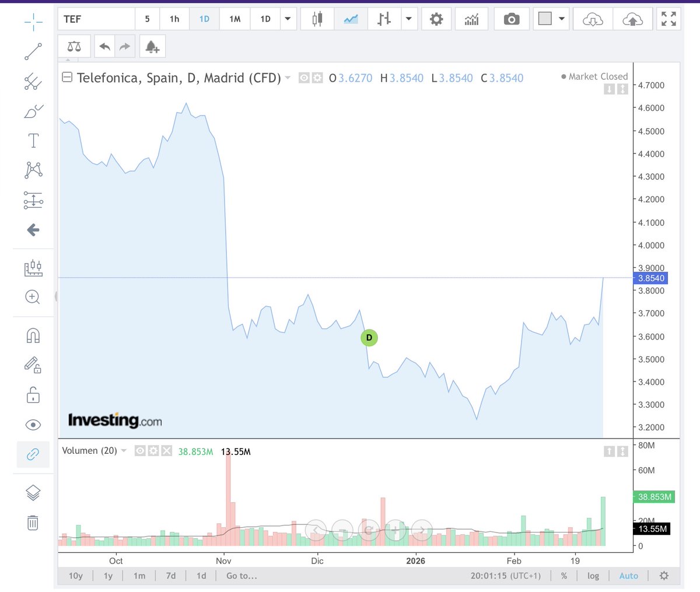Load chart layout with cloud download icon

(x=593, y=19)
